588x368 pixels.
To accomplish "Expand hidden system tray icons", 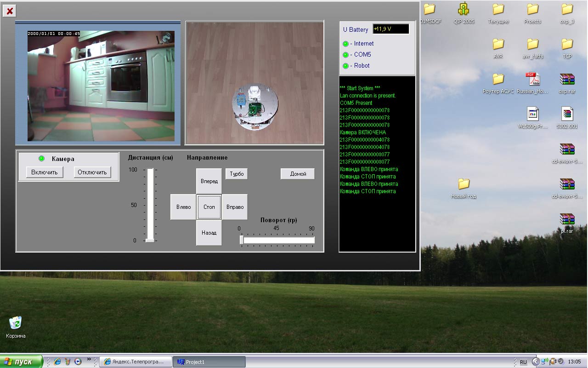I will pos(535,362).
